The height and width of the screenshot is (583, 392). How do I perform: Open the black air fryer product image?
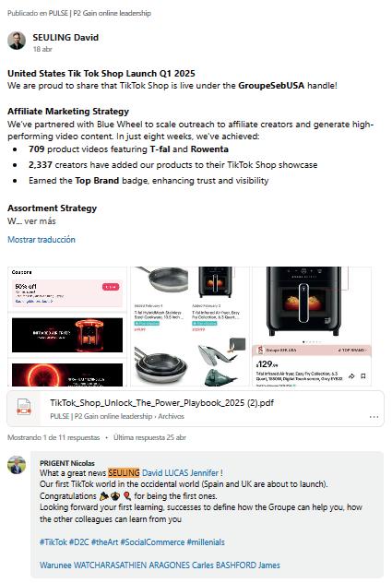(x=312, y=327)
